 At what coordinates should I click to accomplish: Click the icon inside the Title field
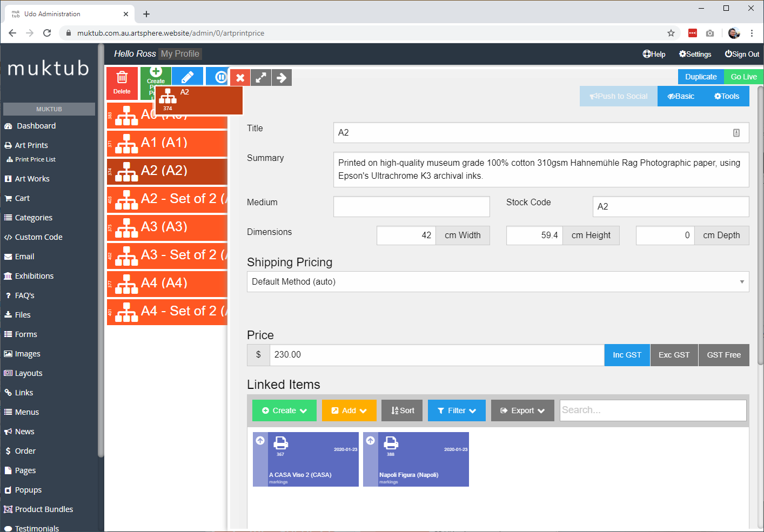(x=736, y=133)
